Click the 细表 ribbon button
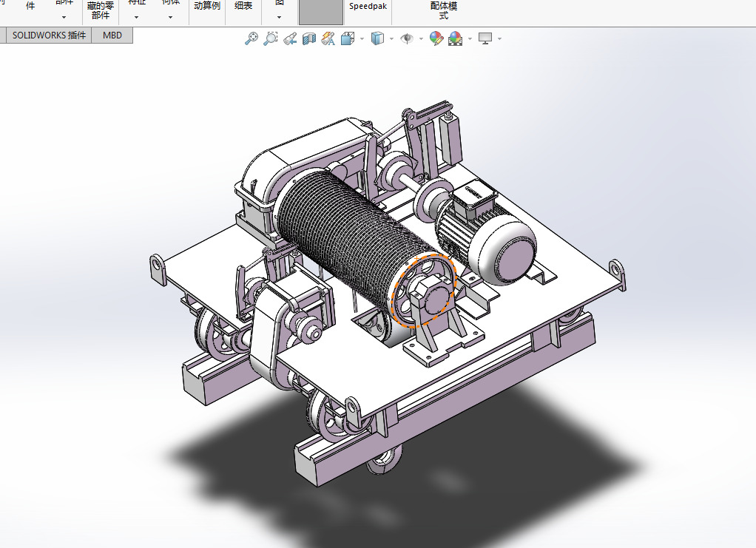Image resolution: width=756 pixels, height=548 pixels. coord(243,6)
